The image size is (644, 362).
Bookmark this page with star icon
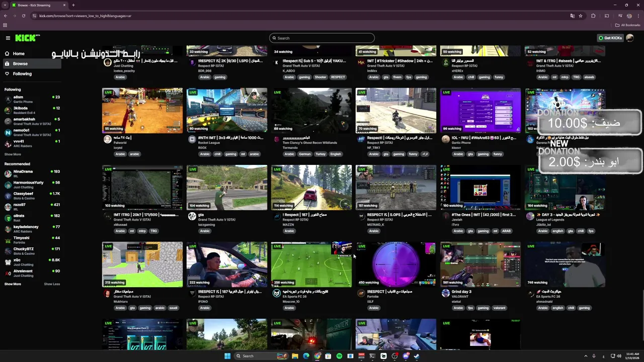pyautogui.click(x=581, y=16)
